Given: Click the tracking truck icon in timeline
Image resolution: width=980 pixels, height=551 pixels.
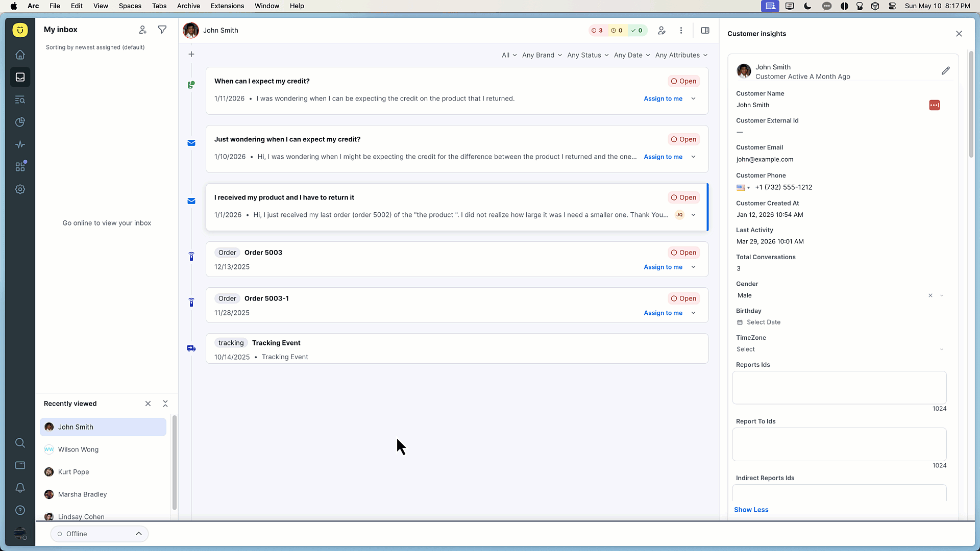Looking at the screenshot, I should [x=191, y=348].
